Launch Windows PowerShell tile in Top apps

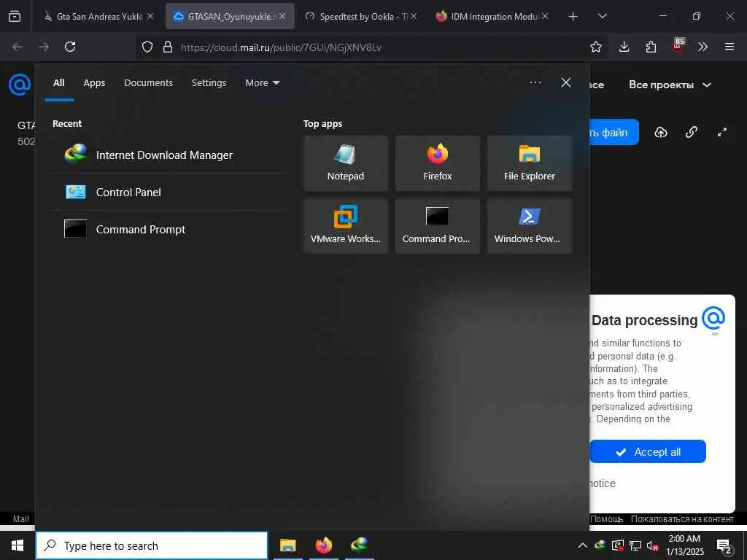click(x=530, y=226)
